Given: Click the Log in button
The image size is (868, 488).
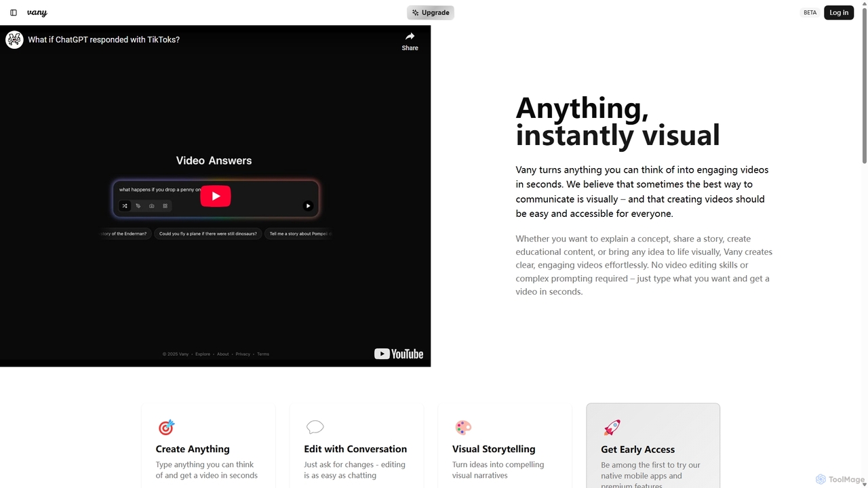Looking at the screenshot, I should click(x=839, y=13).
